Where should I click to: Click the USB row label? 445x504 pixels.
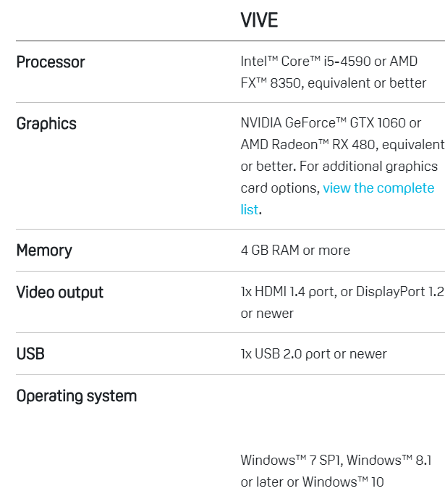click(x=30, y=354)
